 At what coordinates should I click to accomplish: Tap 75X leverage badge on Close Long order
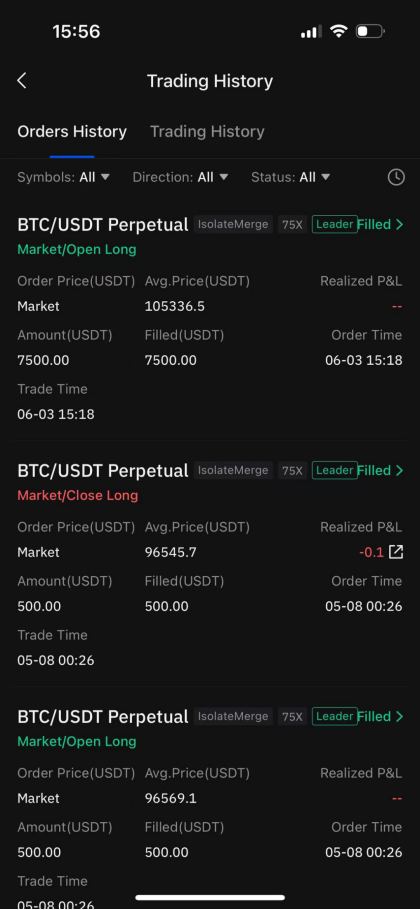(292, 471)
